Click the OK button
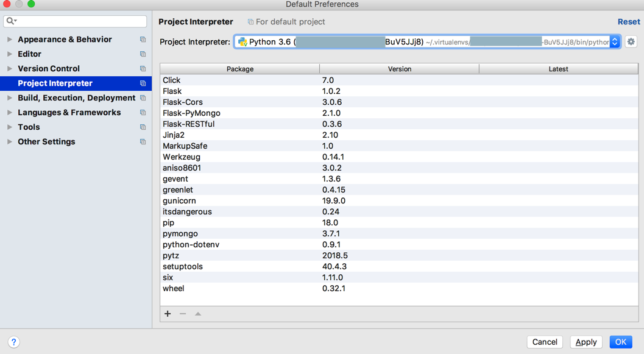 (620, 342)
